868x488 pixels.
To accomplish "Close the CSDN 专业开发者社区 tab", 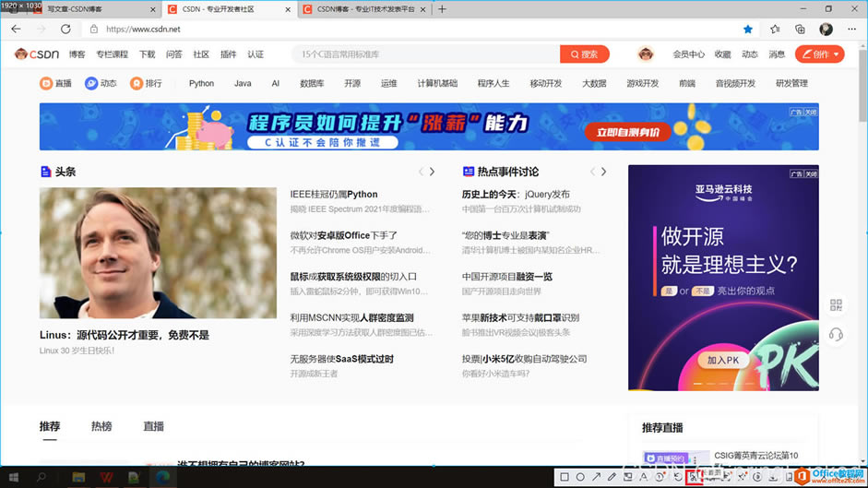I will point(288,9).
